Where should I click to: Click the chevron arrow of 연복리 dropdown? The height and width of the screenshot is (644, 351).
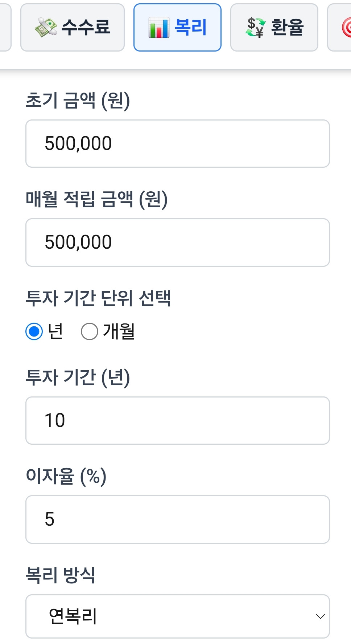320,616
